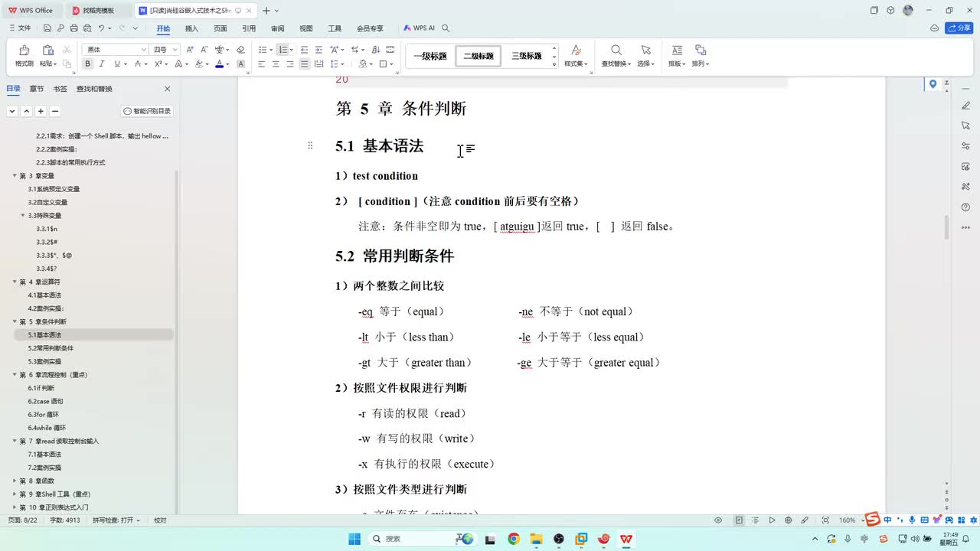The width and height of the screenshot is (980, 551).
Task: Click the Print Preview icon
Action: [87, 28]
